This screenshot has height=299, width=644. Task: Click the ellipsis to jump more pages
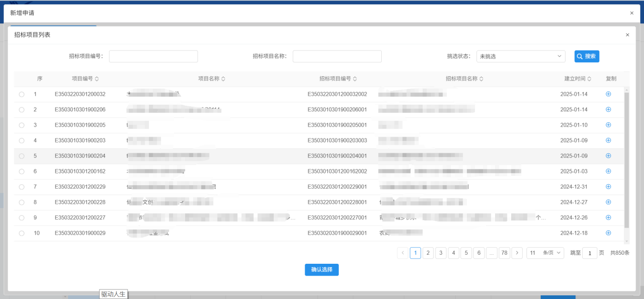click(x=492, y=253)
